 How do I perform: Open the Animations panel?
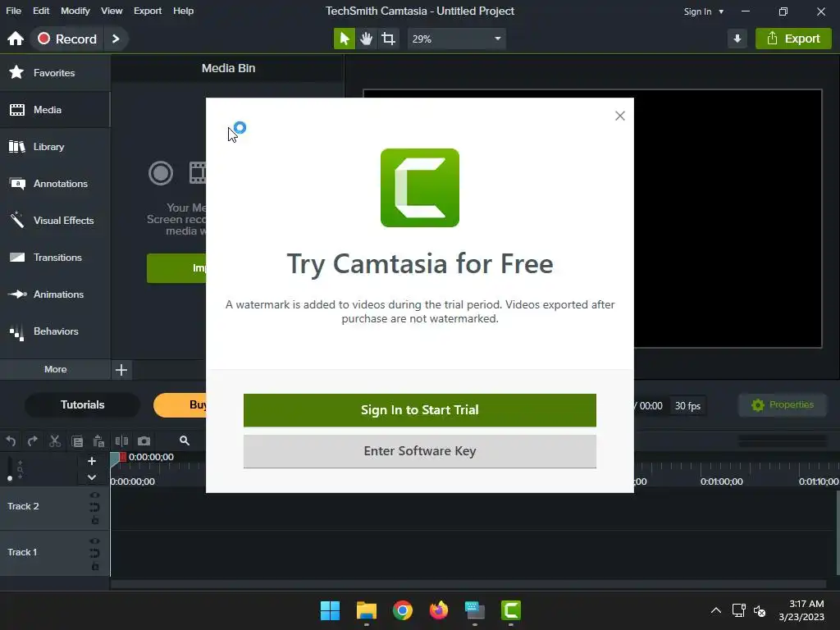pyautogui.click(x=55, y=294)
